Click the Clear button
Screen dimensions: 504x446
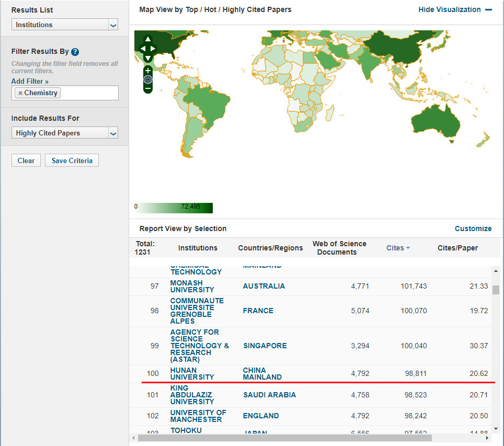click(26, 161)
